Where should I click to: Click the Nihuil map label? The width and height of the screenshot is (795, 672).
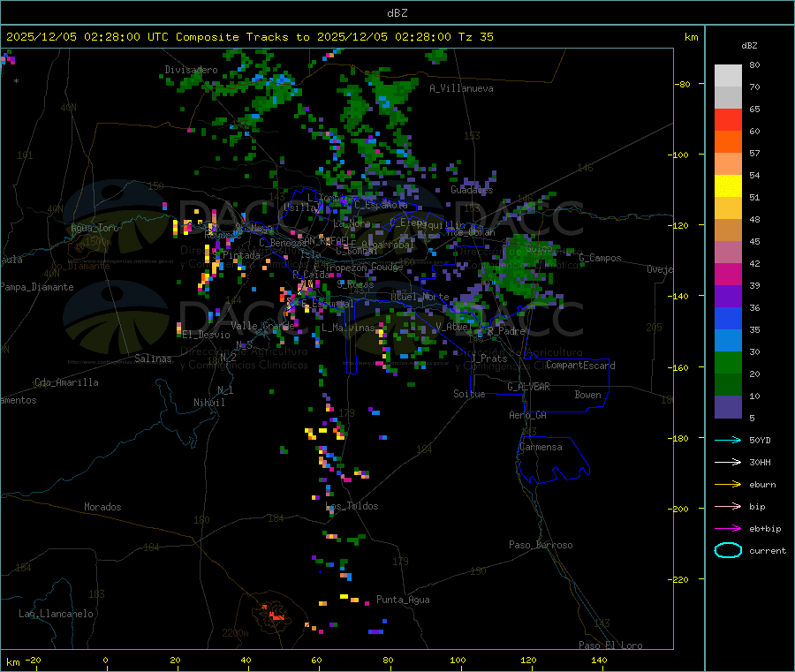pos(208,403)
